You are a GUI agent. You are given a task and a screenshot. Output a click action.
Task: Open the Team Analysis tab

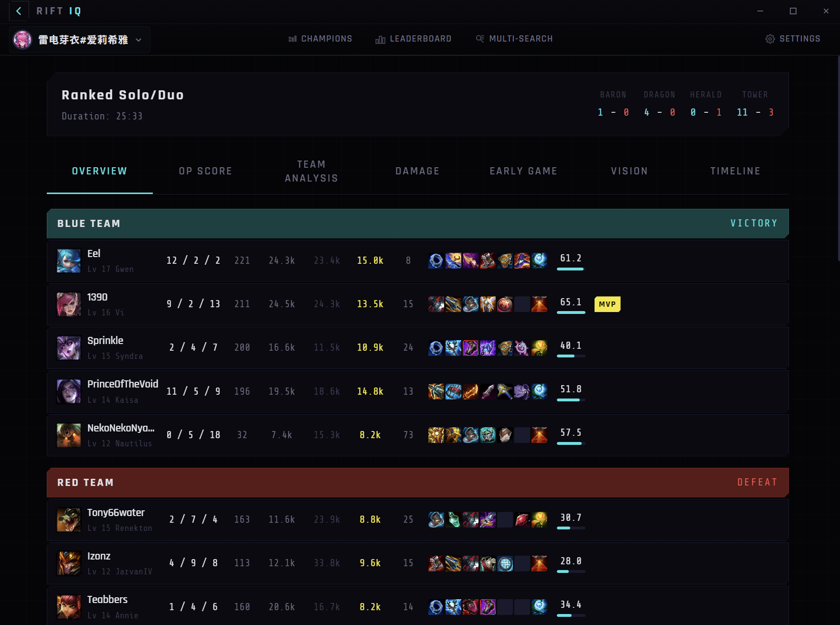pos(311,171)
